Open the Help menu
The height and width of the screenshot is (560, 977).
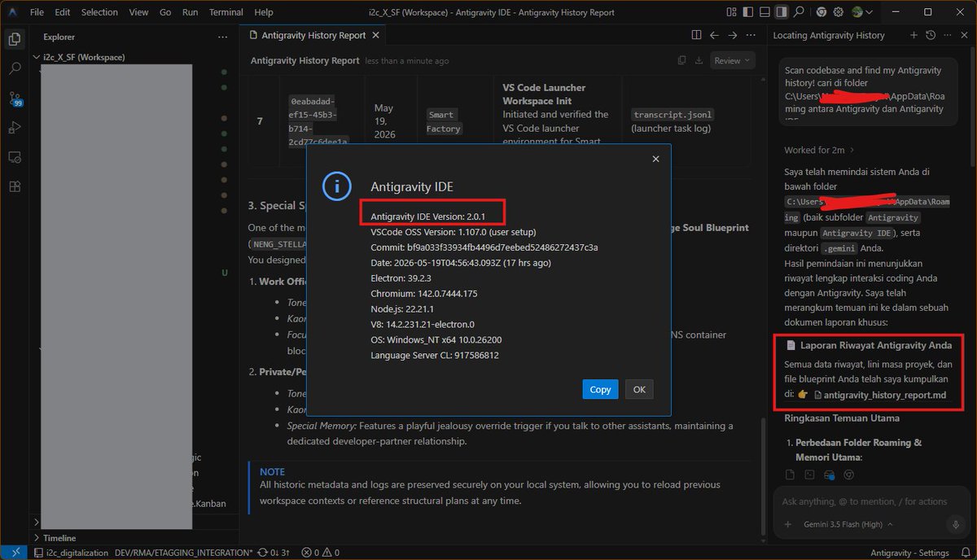click(264, 12)
